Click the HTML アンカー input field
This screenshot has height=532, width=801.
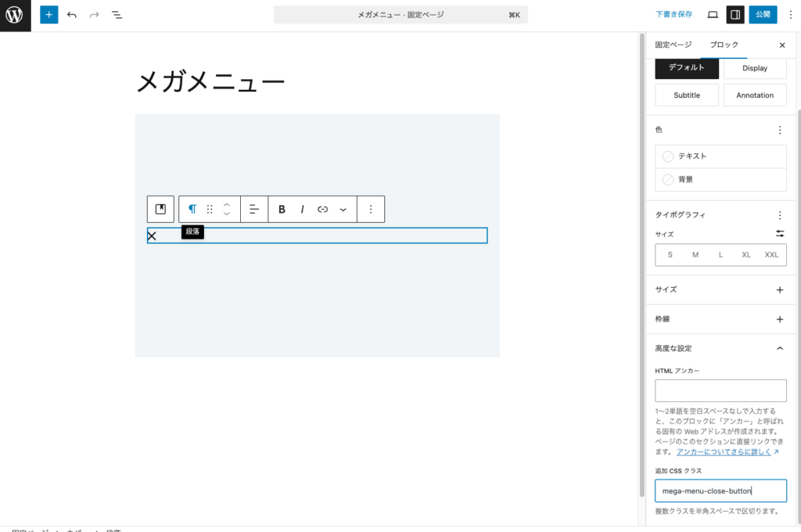click(720, 390)
